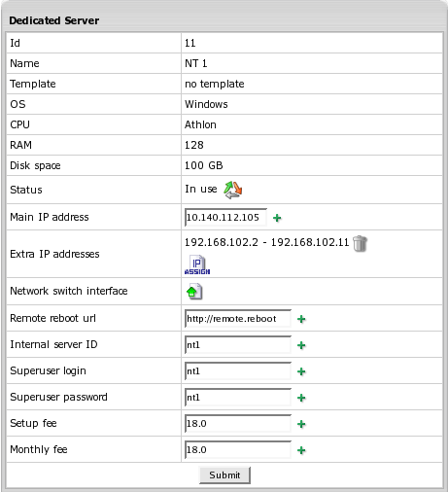
Task: Click the status change arrows icon
Action: coord(233,190)
